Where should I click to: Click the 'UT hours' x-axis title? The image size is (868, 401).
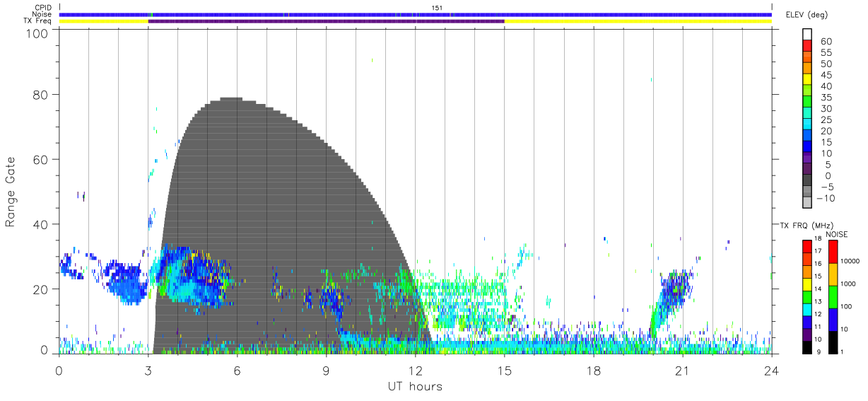[415, 386]
